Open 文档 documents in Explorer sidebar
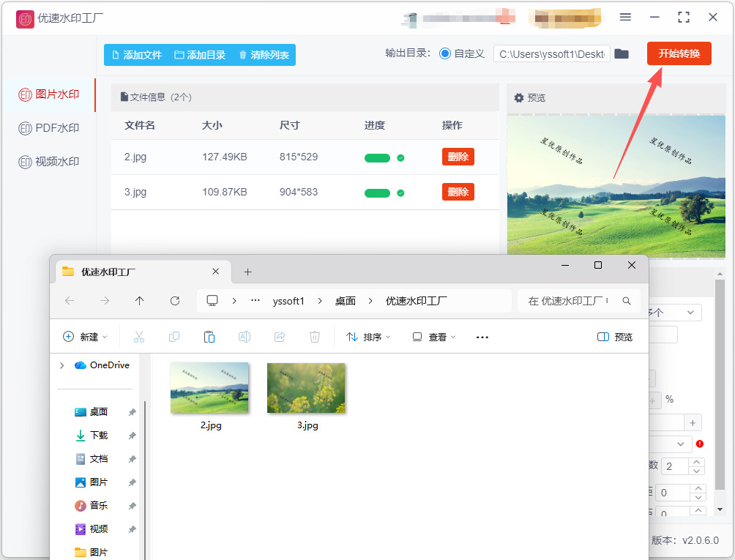 point(92,459)
